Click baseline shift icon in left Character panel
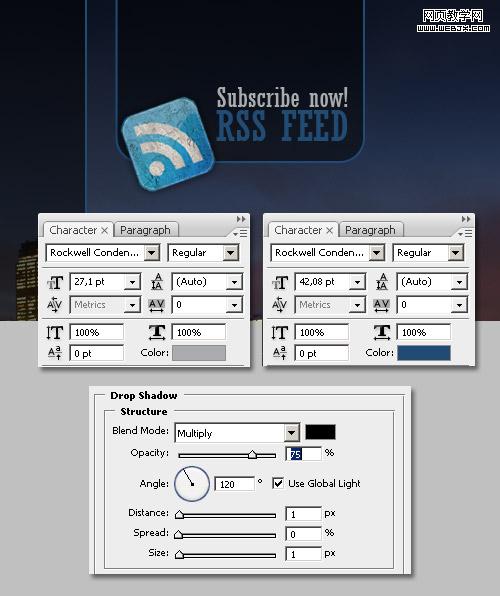Screen dimensions: 500x596 (x=54, y=353)
